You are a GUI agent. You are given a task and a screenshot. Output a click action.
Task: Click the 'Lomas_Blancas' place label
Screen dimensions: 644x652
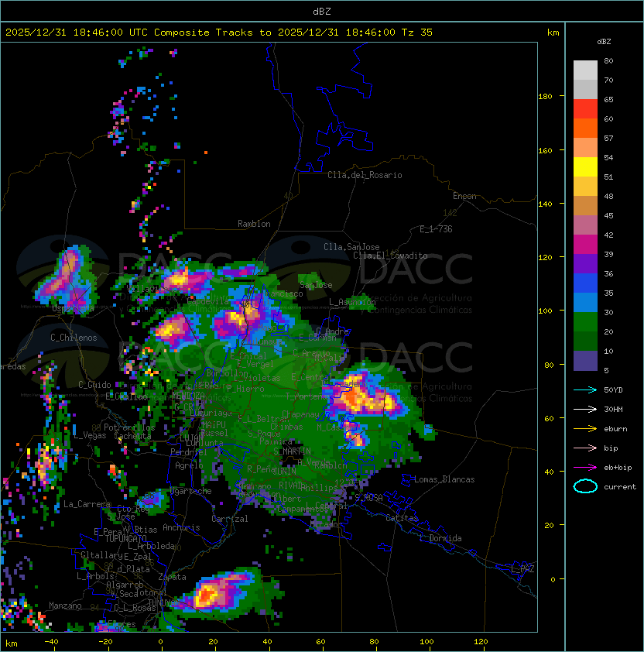[x=444, y=479]
